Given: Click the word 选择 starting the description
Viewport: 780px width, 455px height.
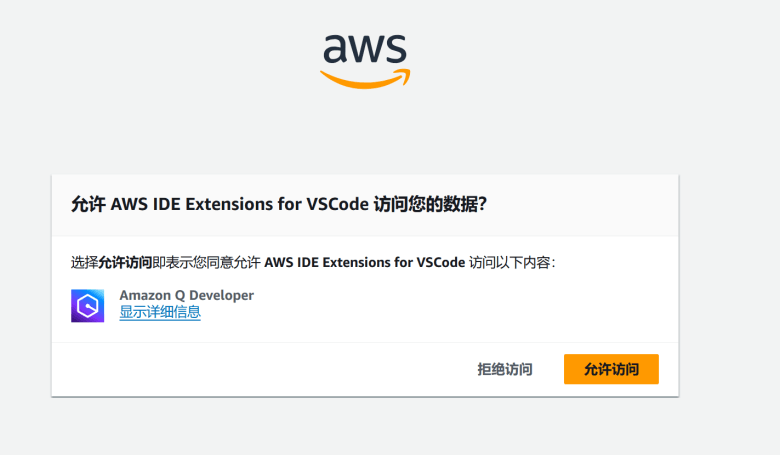Looking at the screenshot, I should pyautogui.click(x=84, y=263).
